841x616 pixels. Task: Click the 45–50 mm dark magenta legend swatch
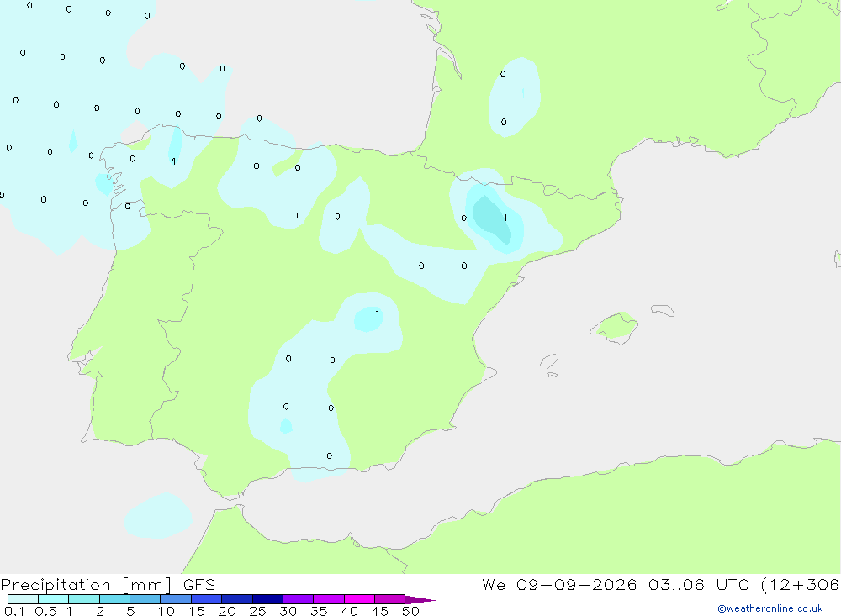[389, 599]
